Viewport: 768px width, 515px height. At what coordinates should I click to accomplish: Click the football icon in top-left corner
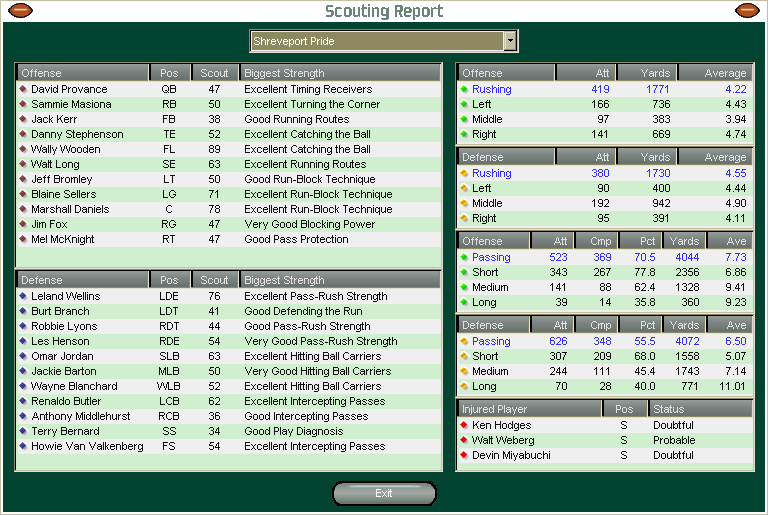click(20, 11)
